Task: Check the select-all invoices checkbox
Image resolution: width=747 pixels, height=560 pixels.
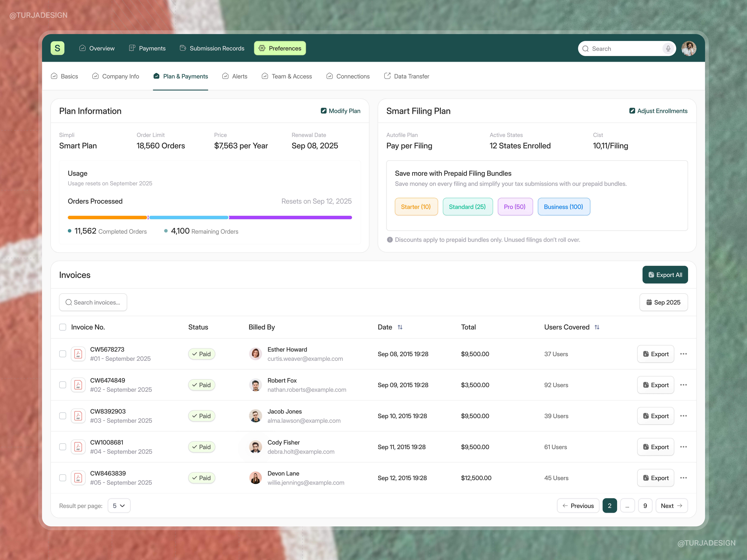Action: pyautogui.click(x=63, y=327)
